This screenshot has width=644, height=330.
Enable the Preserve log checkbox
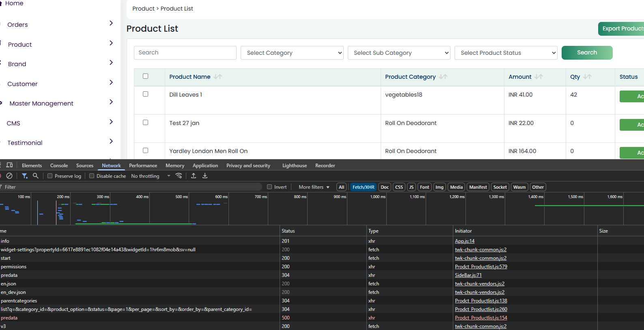[x=50, y=176]
